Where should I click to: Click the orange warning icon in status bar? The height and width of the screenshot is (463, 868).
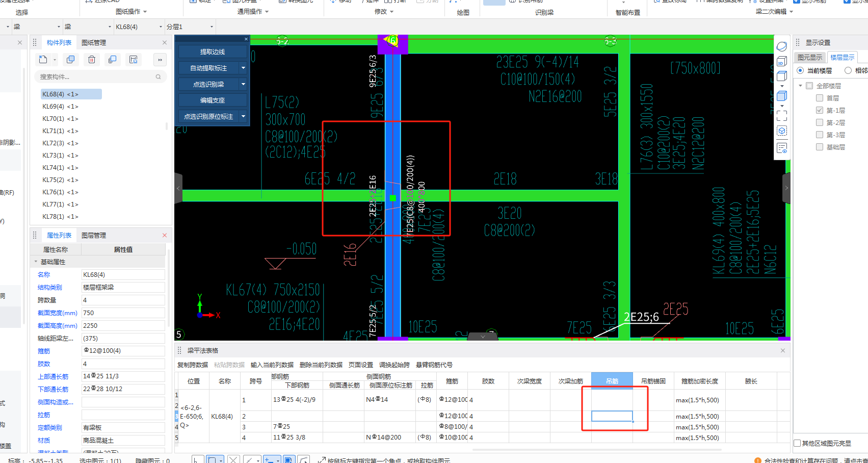click(758, 461)
